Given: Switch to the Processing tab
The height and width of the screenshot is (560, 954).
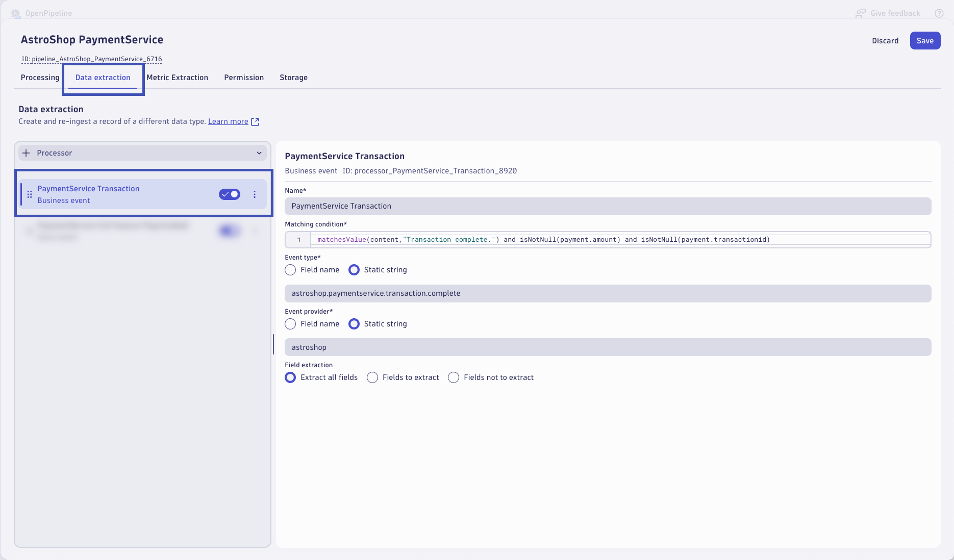Looking at the screenshot, I should coord(40,78).
